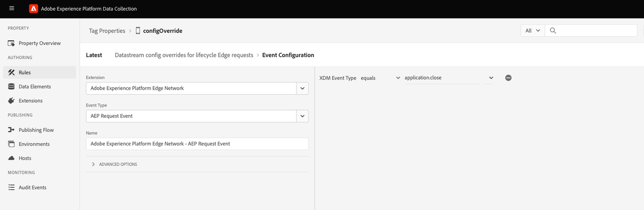Click the Property Overview icon

point(12,43)
